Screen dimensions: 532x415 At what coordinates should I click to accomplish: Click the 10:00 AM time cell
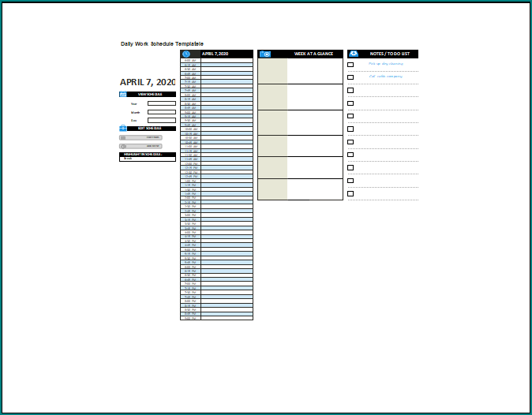click(190, 129)
